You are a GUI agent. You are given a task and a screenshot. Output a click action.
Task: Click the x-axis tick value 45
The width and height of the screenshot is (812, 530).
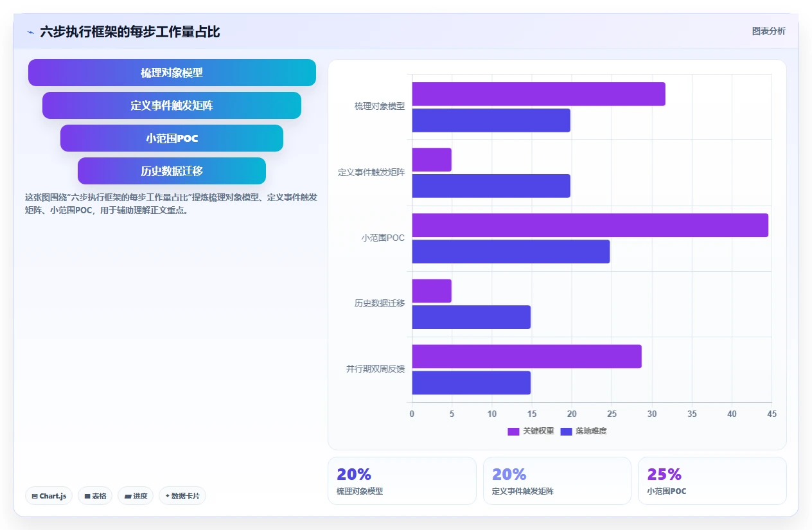[x=772, y=414]
